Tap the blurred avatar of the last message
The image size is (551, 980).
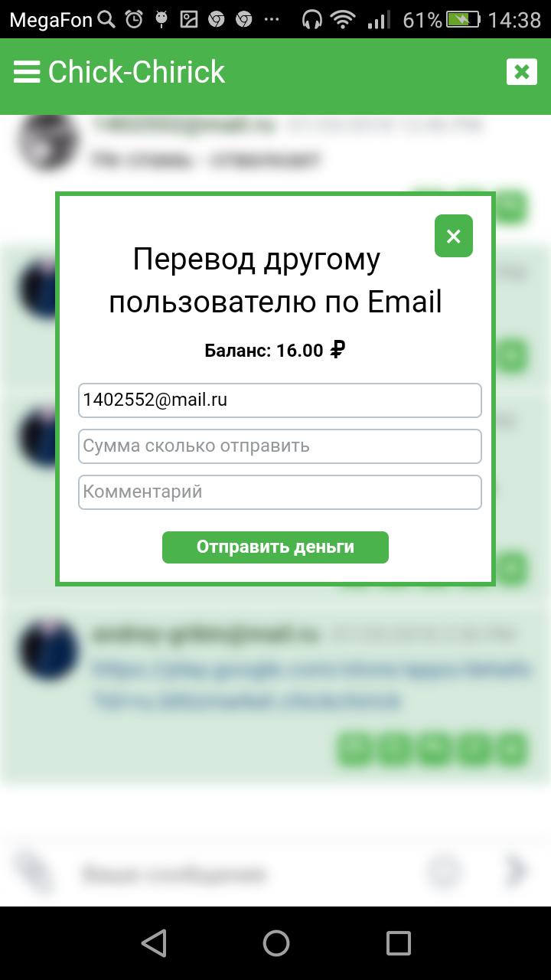click(48, 650)
